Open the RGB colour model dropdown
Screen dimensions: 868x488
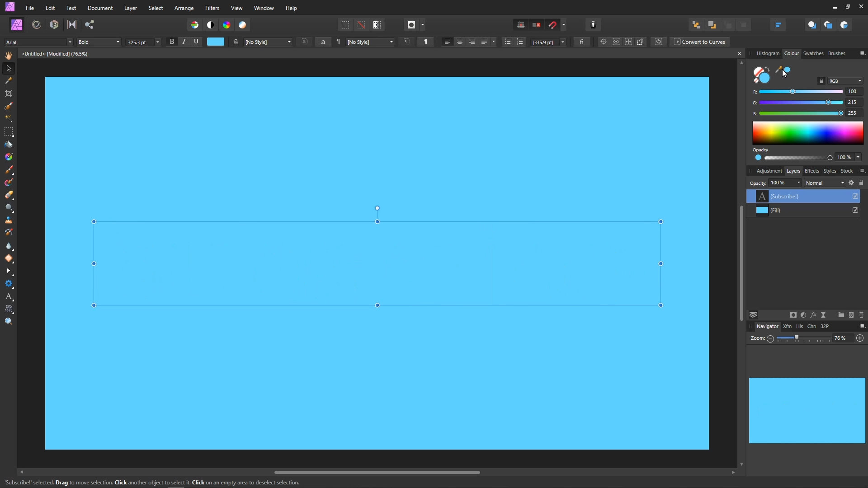pyautogui.click(x=845, y=81)
